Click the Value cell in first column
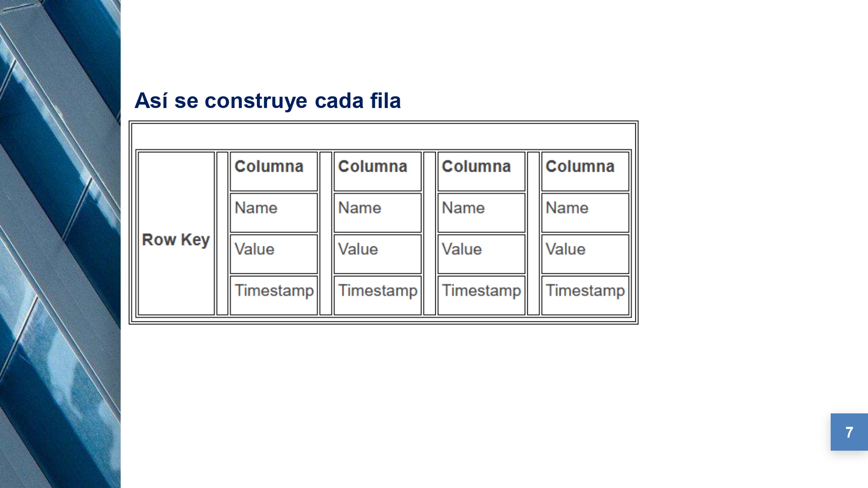Image resolution: width=868 pixels, height=488 pixels. tap(274, 254)
